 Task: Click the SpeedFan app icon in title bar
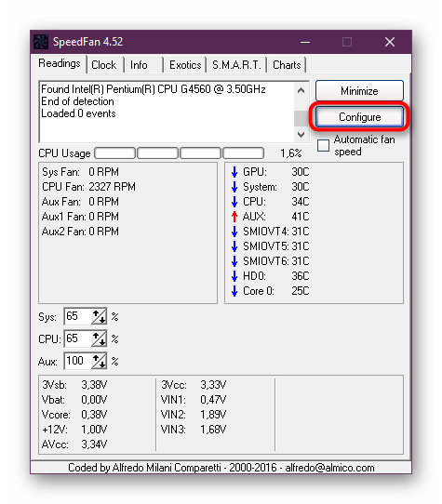[41, 42]
